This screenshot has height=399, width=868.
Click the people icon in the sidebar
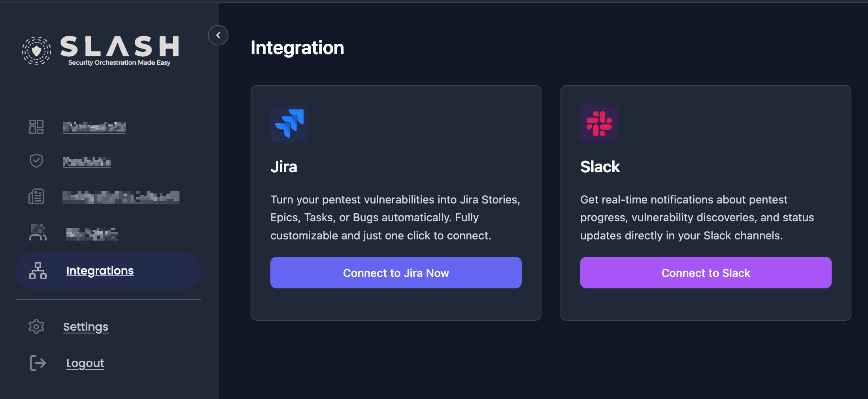click(x=38, y=233)
